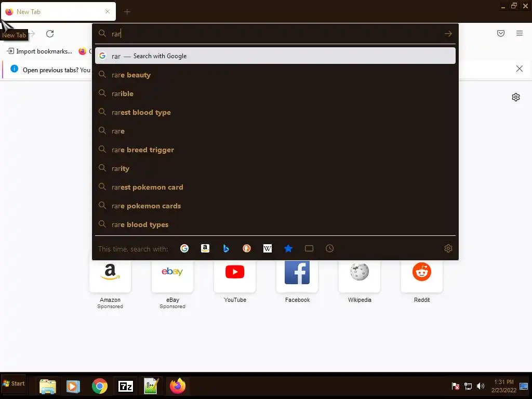Close the New Tab tab
This screenshot has width=532, height=399.
tap(108, 11)
